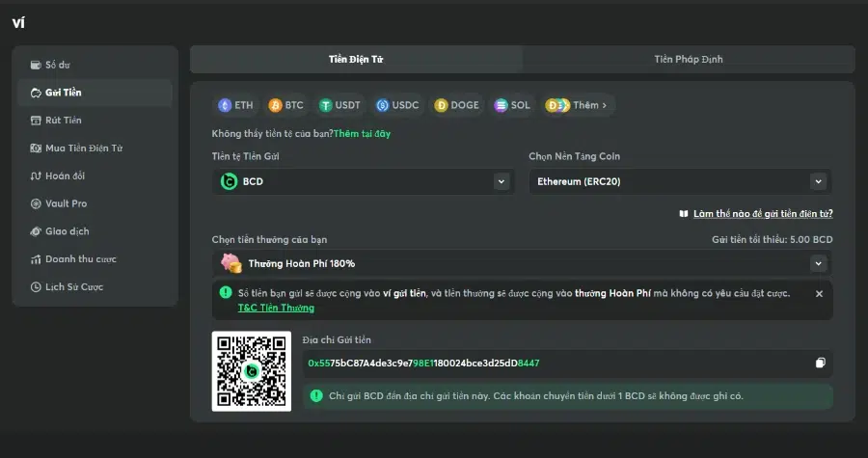868x458 pixels.
Task: Click the Hoán đổi swap arrows icon
Action: pyautogui.click(x=36, y=175)
